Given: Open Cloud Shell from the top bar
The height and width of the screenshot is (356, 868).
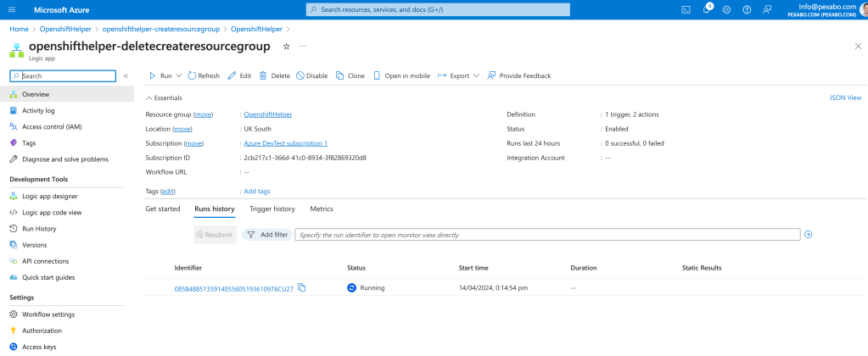Looking at the screenshot, I should (x=686, y=10).
